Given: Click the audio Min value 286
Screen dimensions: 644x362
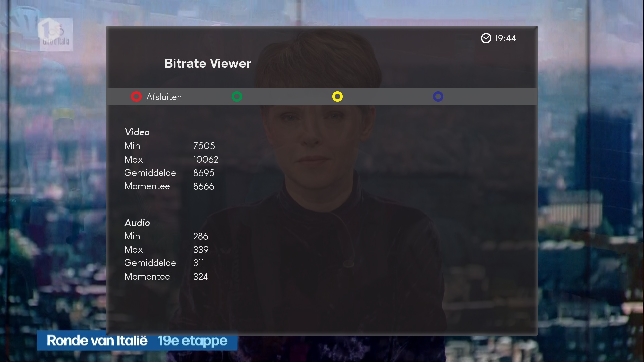Looking at the screenshot, I should (x=201, y=236).
